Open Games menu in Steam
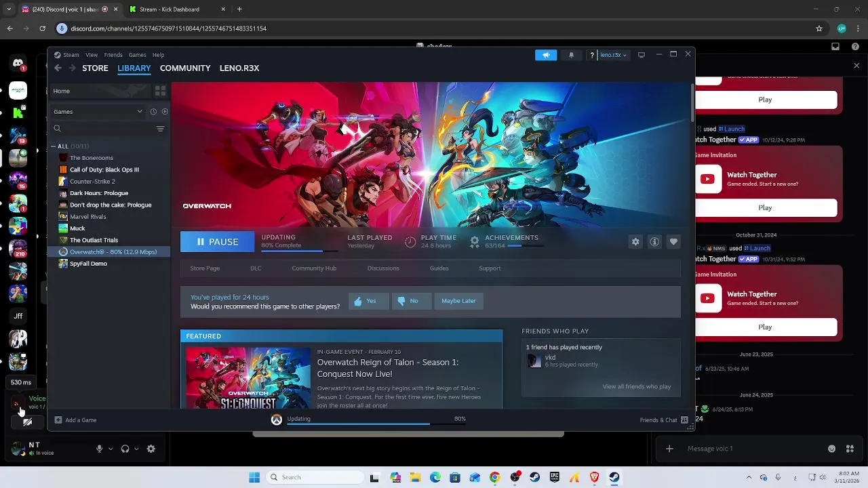 coord(138,55)
